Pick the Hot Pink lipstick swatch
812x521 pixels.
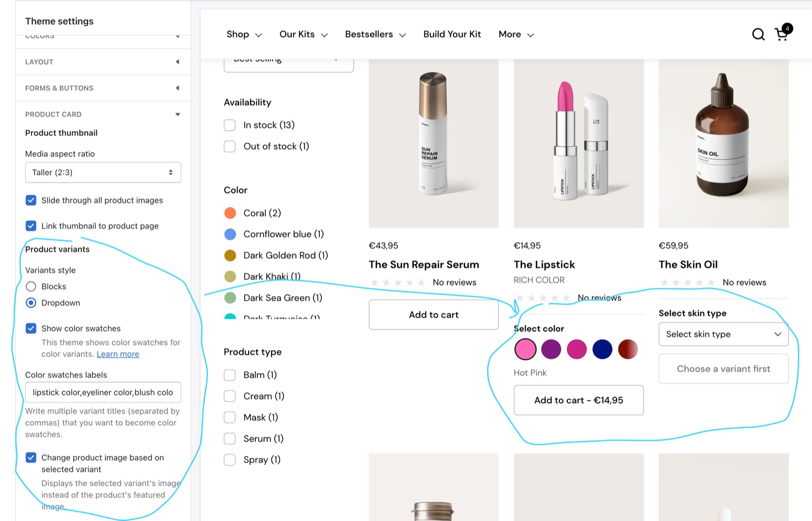click(525, 349)
